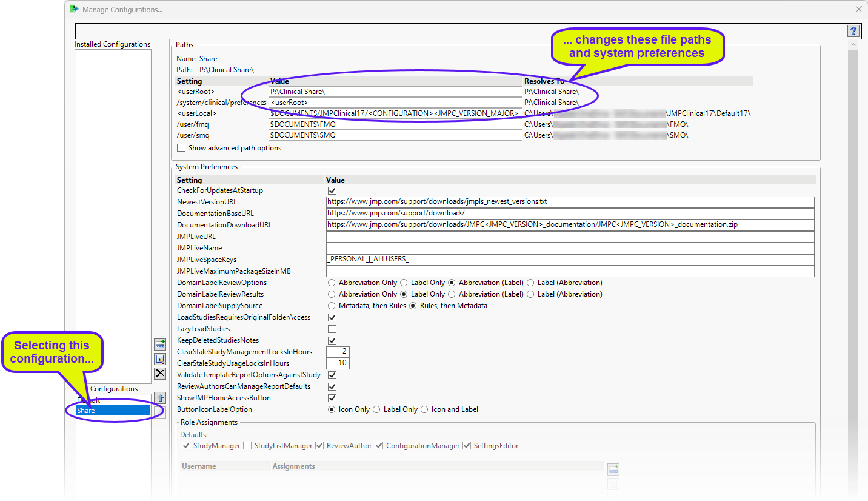Add a new role assignment entry
868x501 pixels.
(x=613, y=469)
